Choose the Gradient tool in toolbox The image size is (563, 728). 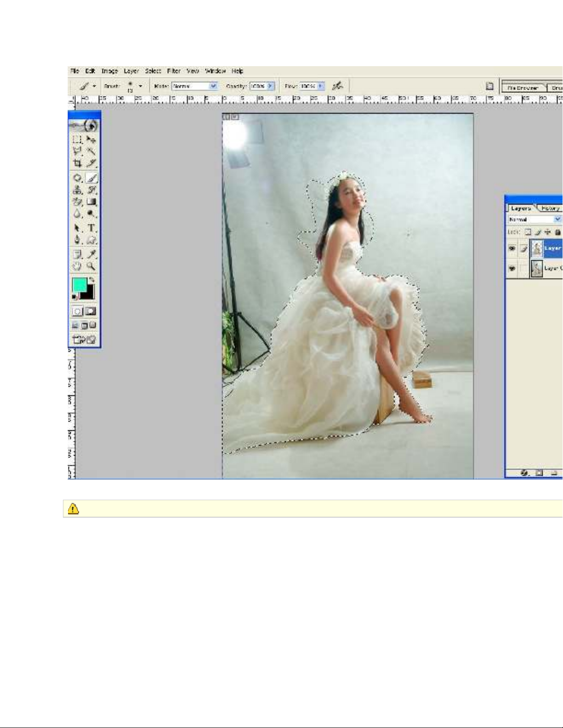click(91, 202)
